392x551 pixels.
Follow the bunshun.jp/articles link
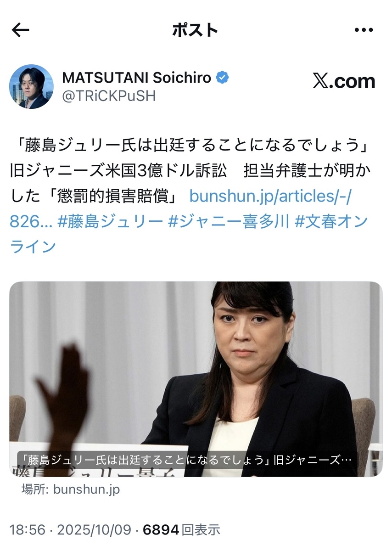click(x=270, y=196)
